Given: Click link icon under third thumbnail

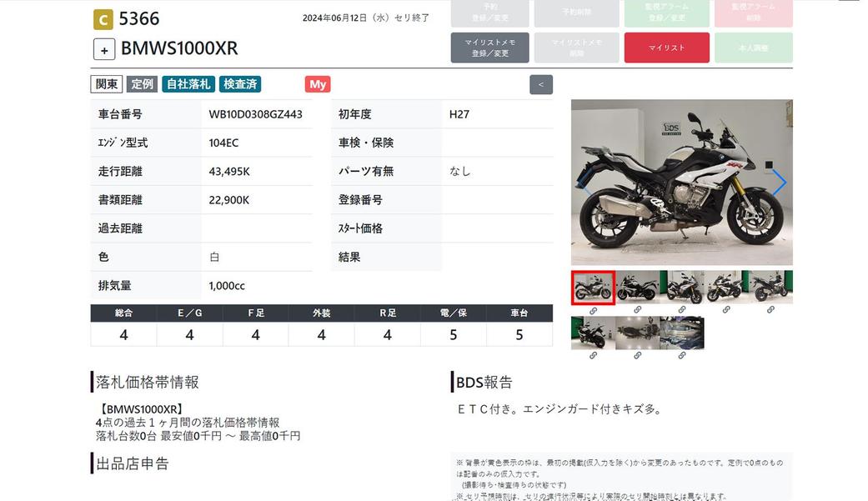Looking at the screenshot, I should pos(681,310).
